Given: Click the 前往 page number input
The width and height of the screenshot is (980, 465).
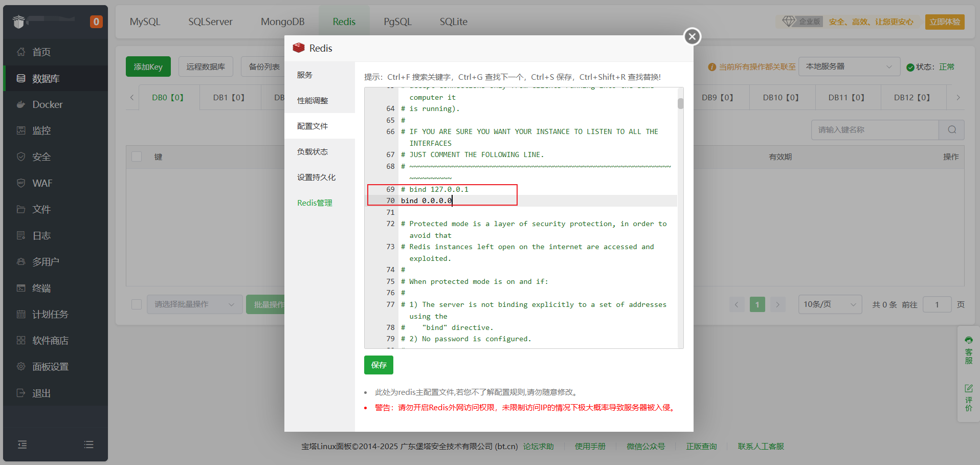Looking at the screenshot, I should tap(937, 304).
